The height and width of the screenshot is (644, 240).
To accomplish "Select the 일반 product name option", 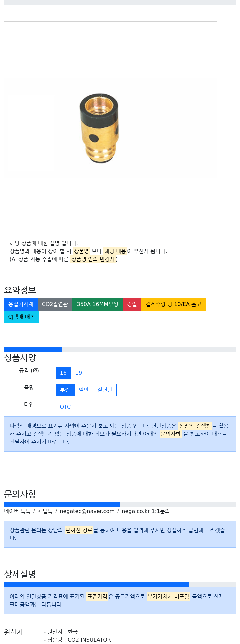I will 84,390.
